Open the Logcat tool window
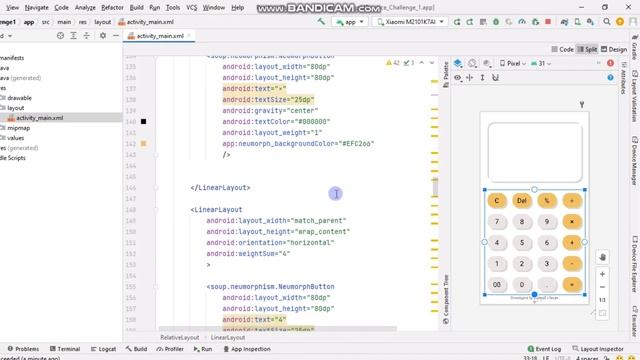The height and width of the screenshot is (360, 640). point(104,349)
